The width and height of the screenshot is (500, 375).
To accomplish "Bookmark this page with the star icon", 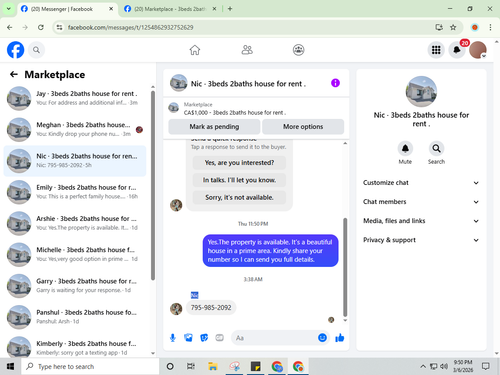I will coord(453,27).
